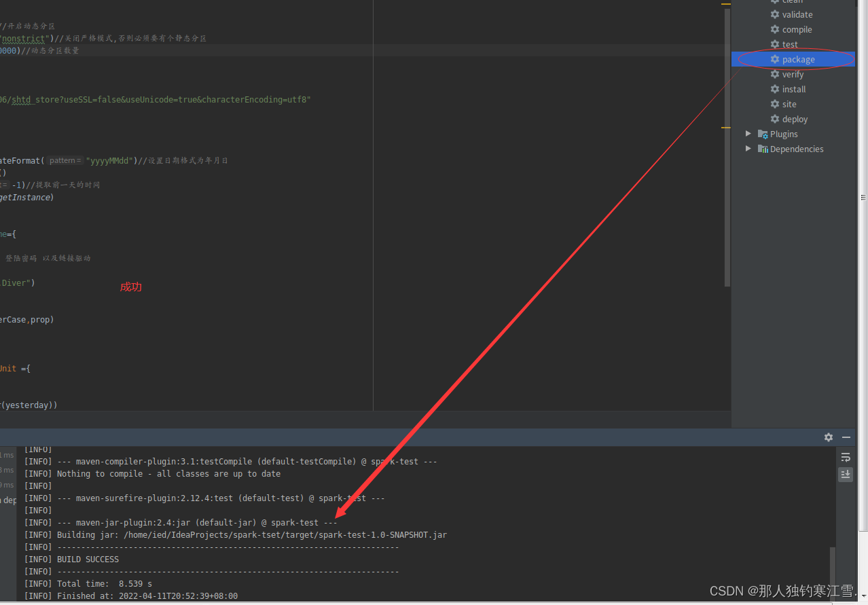The height and width of the screenshot is (605, 868).
Task: Select the verify lifecycle phase
Action: click(793, 74)
